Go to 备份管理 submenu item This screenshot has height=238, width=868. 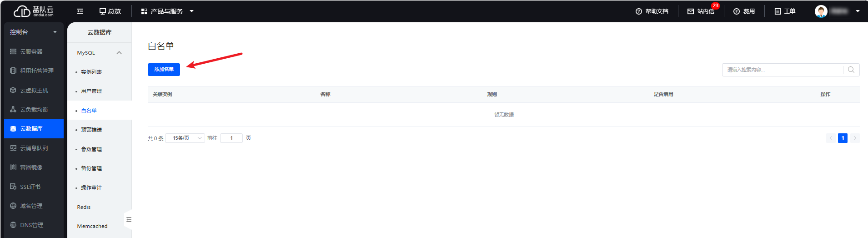pyautogui.click(x=91, y=168)
